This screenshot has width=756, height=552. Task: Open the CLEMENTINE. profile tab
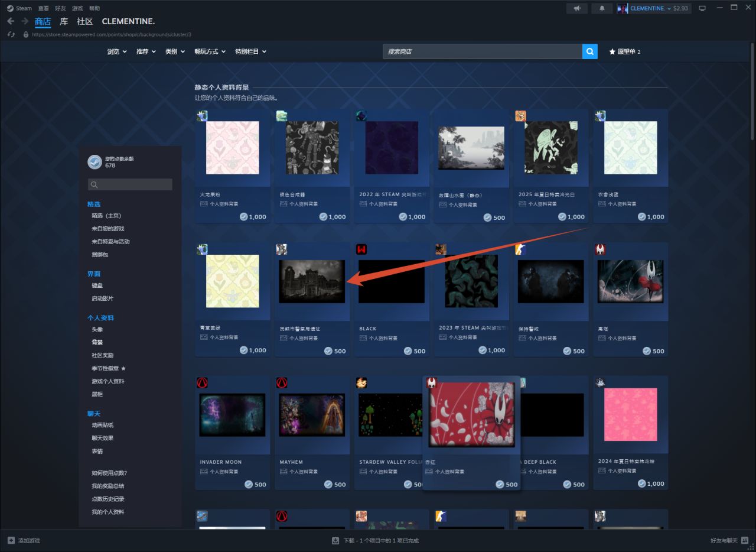[128, 21]
